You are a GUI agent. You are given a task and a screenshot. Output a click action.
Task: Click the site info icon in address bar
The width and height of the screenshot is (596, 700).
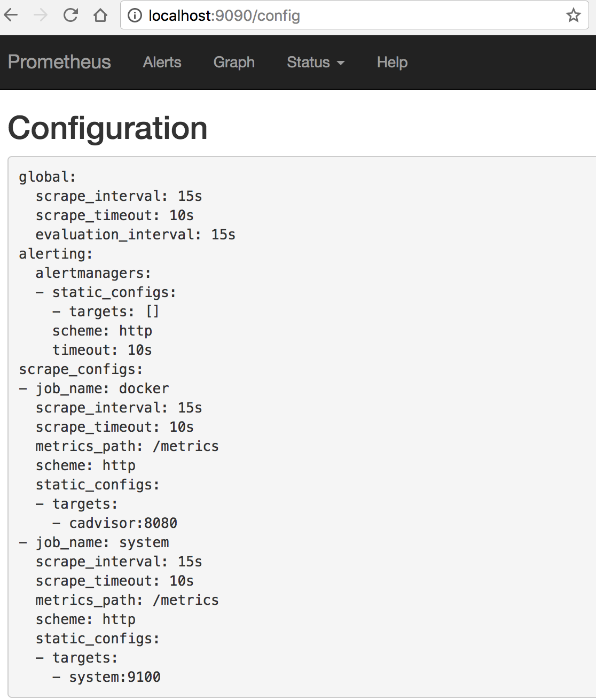click(x=135, y=15)
